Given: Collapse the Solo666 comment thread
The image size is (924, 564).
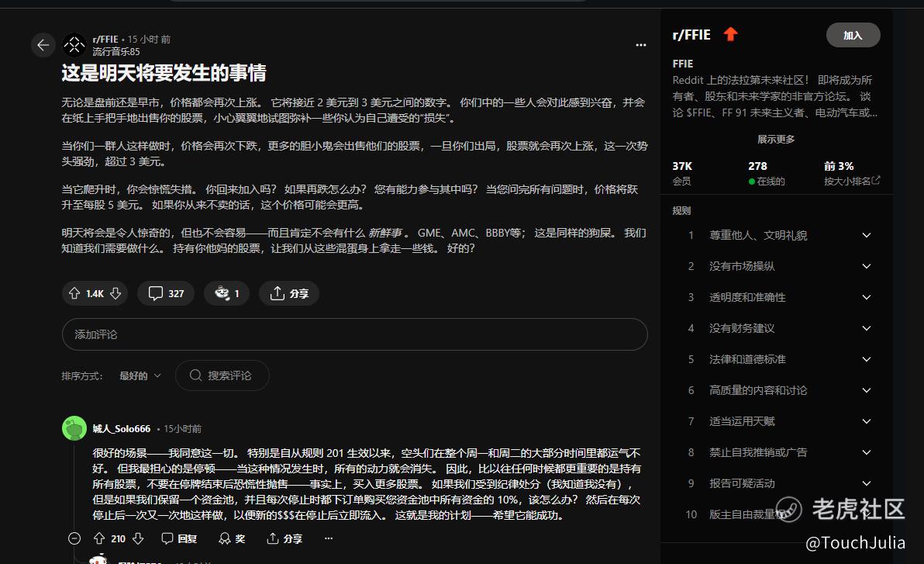Looking at the screenshot, I should pyautogui.click(x=74, y=538).
